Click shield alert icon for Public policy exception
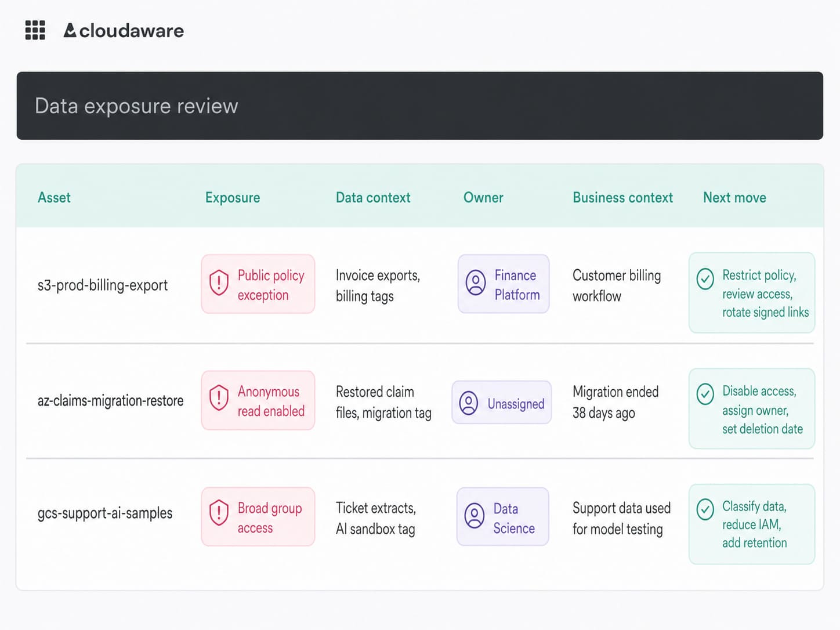The width and height of the screenshot is (840, 630). click(219, 283)
